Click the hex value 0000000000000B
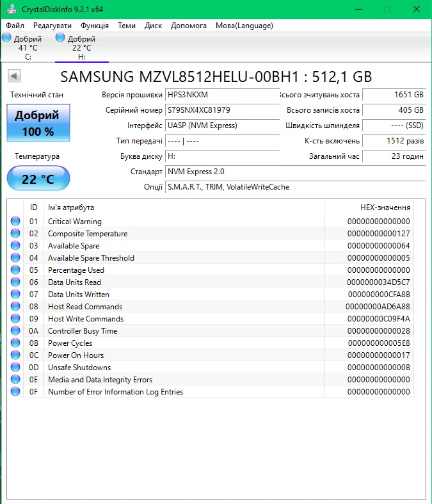The height and width of the screenshot is (504, 432). coord(379,368)
